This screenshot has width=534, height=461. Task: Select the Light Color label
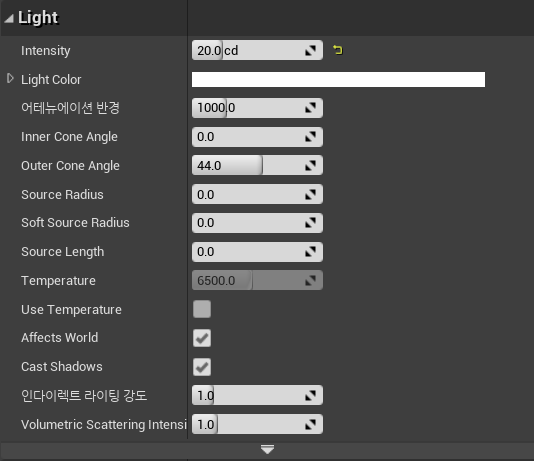(x=51, y=80)
